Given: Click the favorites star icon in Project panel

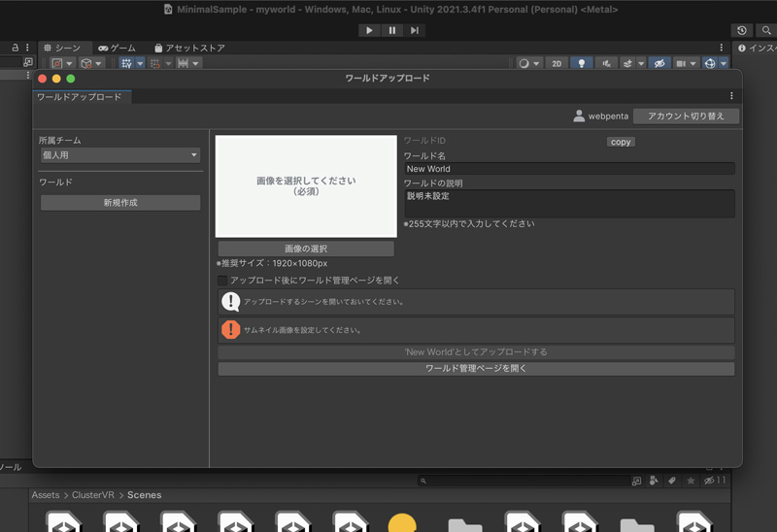Looking at the screenshot, I should pyautogui.click(x=691, y=481).
